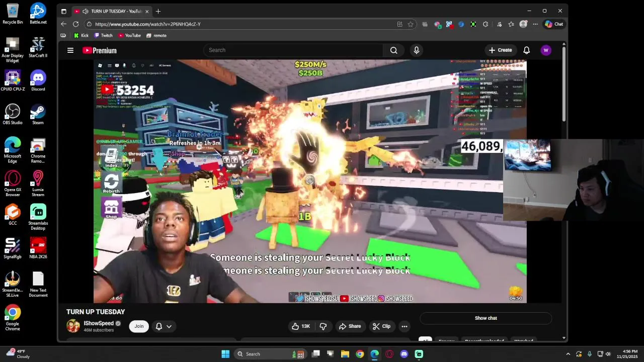644x362 pixels.
Task: Open Copilot Chat button in Edge
Action: (x=554, y=24)
